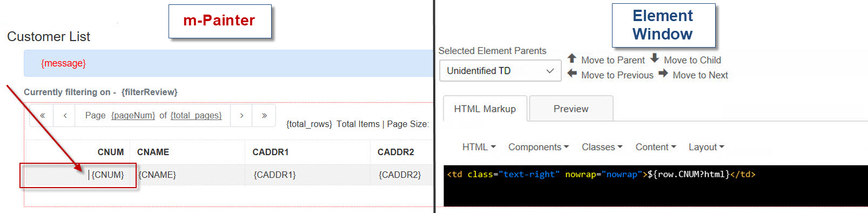Open the Content dropdown menu
The height and width of the screenshot is (213, 868).
click(656, 147)
